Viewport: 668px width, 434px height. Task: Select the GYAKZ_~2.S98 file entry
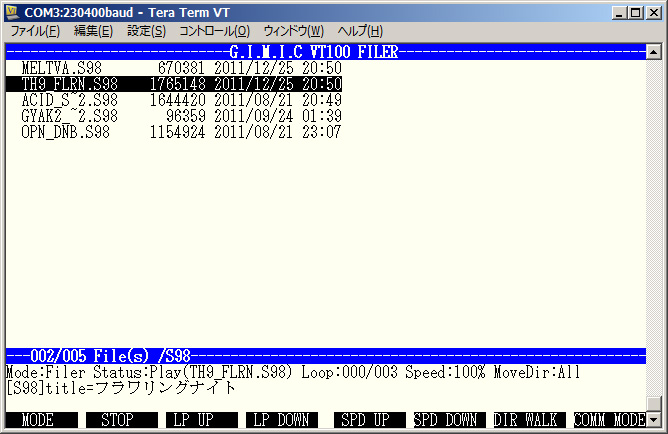69,116
